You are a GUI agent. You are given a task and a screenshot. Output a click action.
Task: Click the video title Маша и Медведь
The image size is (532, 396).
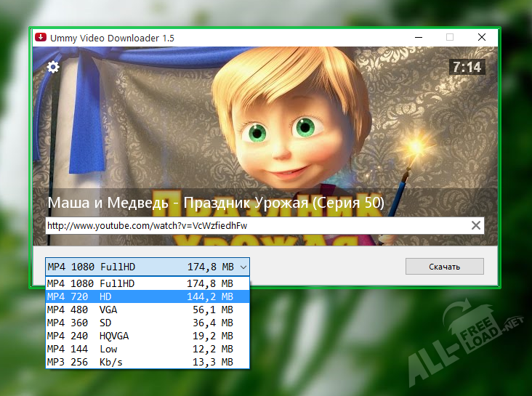click(215, 201)
